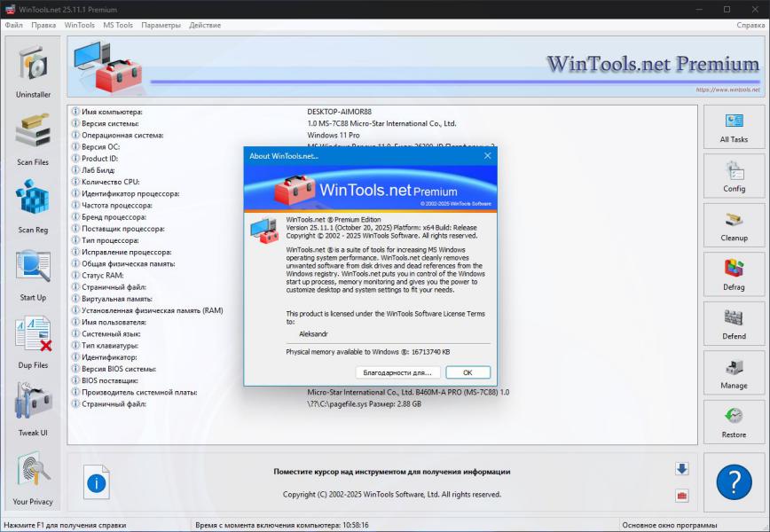
Task: Open the Config panel
Action: (x=734, y=176)
